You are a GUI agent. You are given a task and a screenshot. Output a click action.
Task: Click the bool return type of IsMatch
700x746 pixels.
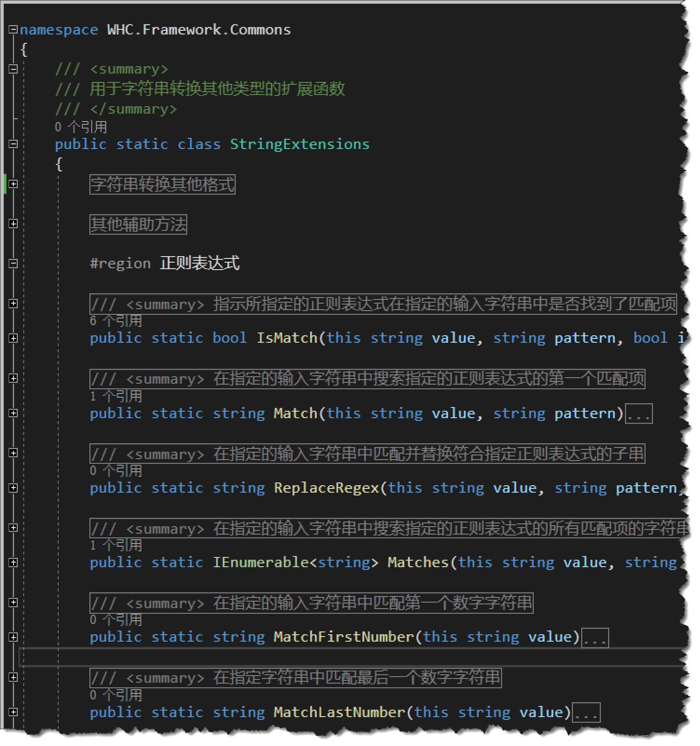click(x=230, y=338)
